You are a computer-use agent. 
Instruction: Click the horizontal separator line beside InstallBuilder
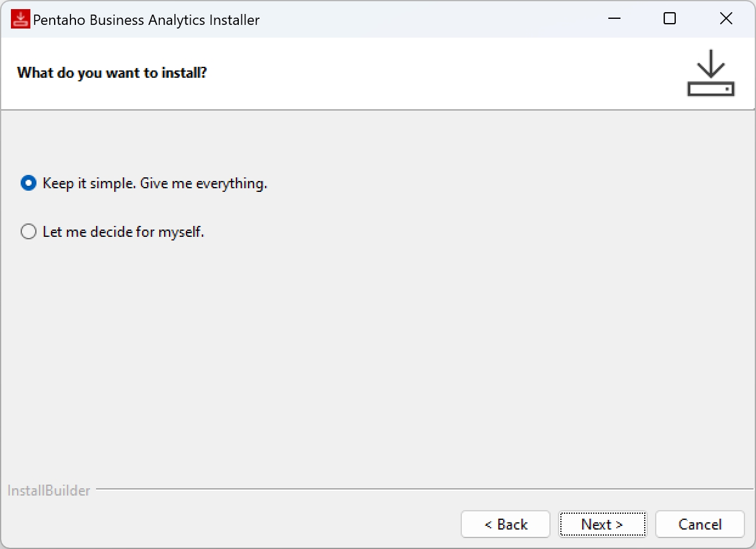(x=425, y=489)
